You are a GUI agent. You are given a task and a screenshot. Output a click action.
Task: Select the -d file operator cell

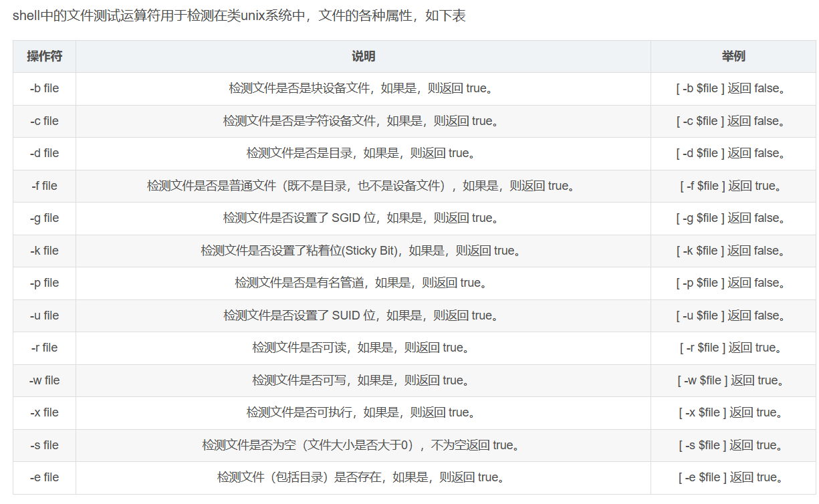44,153
